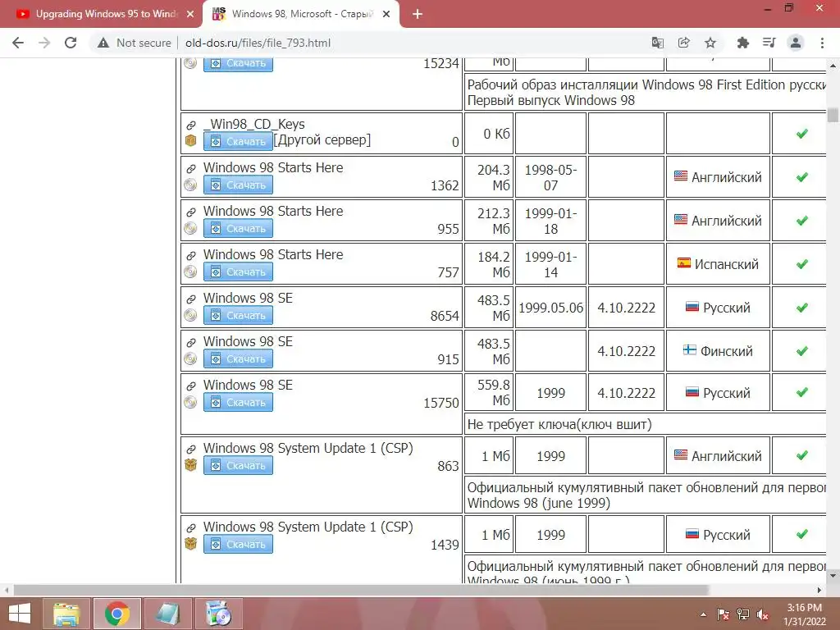Click link icon beside _Win98_CD_Keys

coord(190,126)
